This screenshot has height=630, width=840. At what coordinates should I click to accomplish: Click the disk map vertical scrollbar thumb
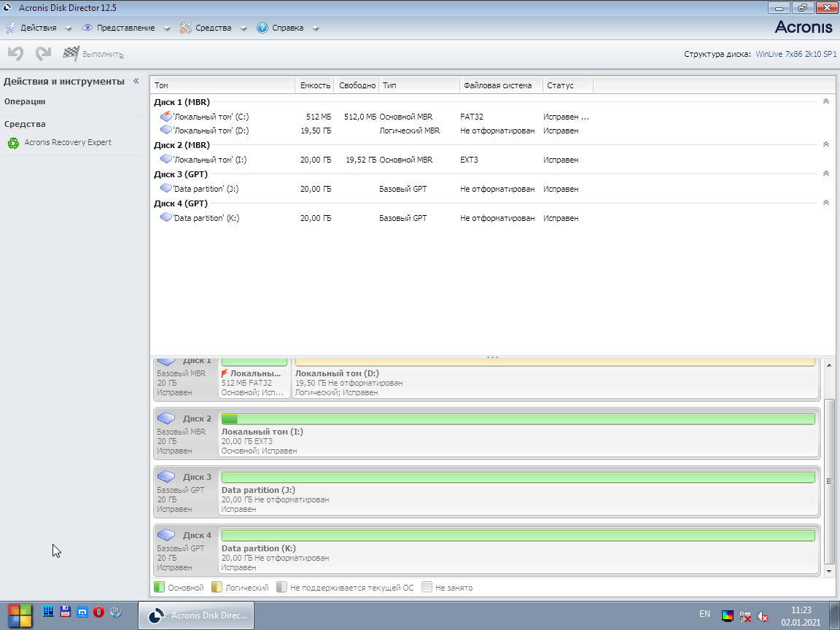[829, 481]
